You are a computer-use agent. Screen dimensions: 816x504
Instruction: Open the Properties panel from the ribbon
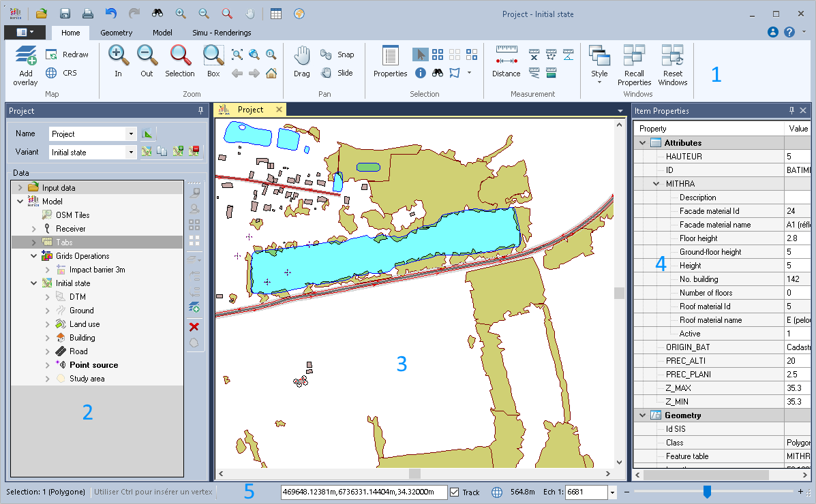point(391,61)
